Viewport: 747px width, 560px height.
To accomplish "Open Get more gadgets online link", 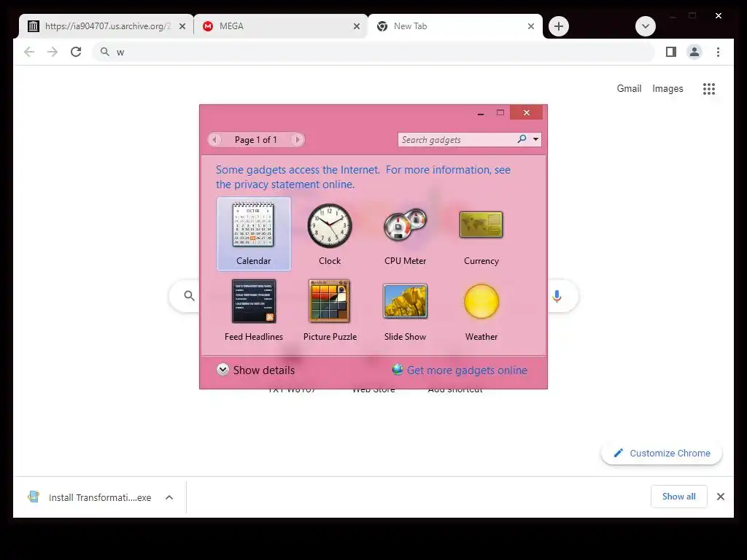I will (x=460, y=370).
